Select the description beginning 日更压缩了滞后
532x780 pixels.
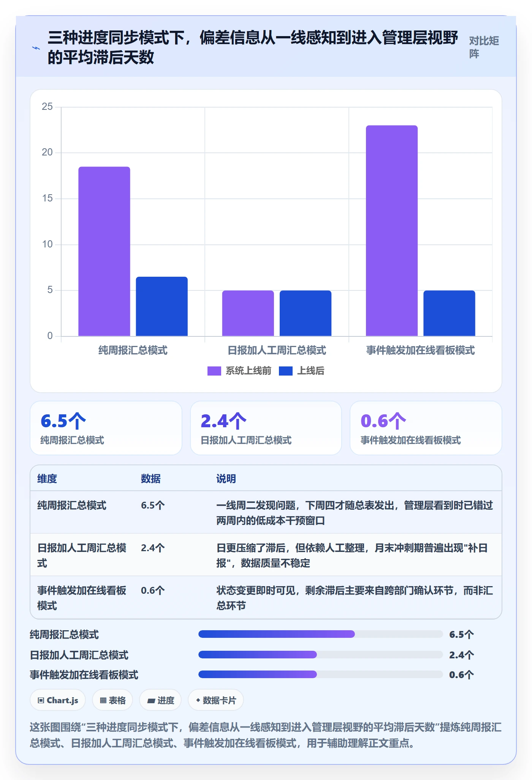pos(352,555)
